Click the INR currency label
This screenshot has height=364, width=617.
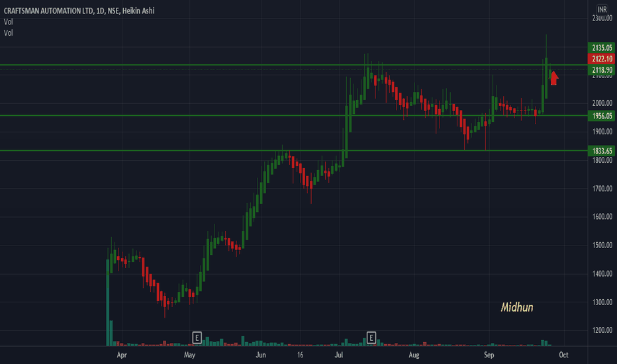[602, 9]
